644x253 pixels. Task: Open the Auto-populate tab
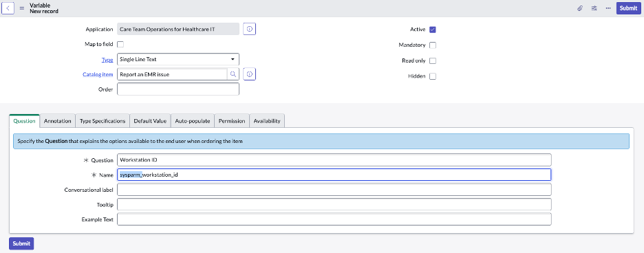(x=192, y=121)
